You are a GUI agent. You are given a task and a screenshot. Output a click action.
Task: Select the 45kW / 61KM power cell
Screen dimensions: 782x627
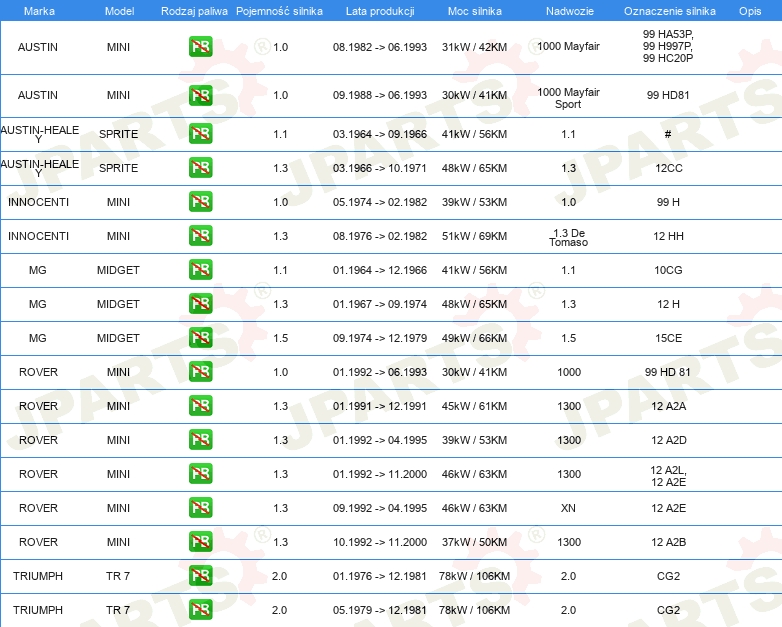(474, 406)
